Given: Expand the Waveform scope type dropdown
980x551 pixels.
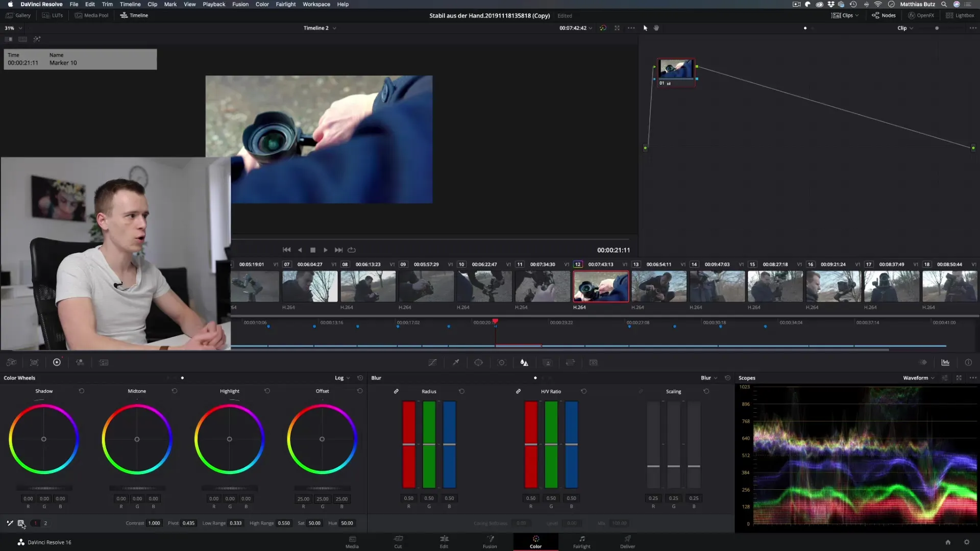Looking at the screenshot, I should click(918, 378).
